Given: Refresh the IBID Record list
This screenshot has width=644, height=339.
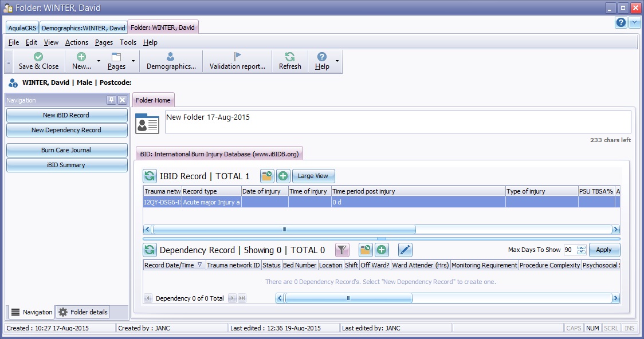Looking at the screenshot, I should [x=150, y=176].
